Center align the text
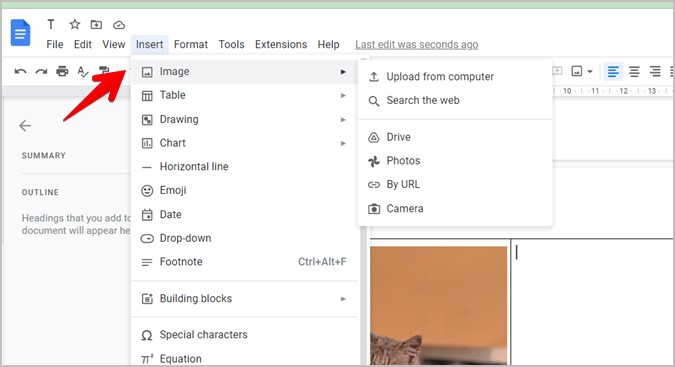The height and width of the screenshot is (367, 675). click(x=634, y=71)
